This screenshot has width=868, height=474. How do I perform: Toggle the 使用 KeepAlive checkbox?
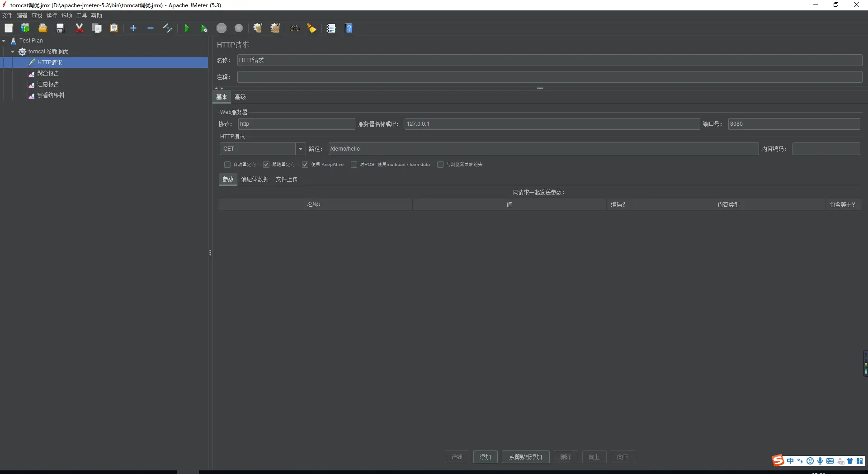click(305, 165)
